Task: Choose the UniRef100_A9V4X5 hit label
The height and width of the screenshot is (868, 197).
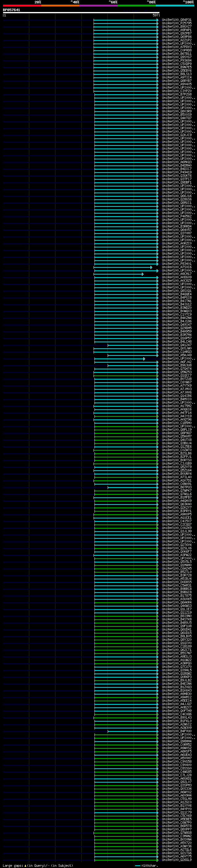Action: (176, 84)
